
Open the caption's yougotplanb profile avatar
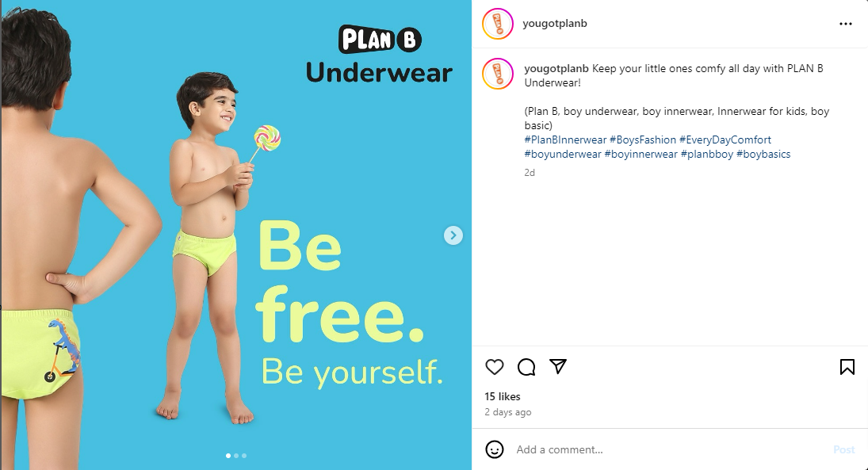tap(498, 74)
